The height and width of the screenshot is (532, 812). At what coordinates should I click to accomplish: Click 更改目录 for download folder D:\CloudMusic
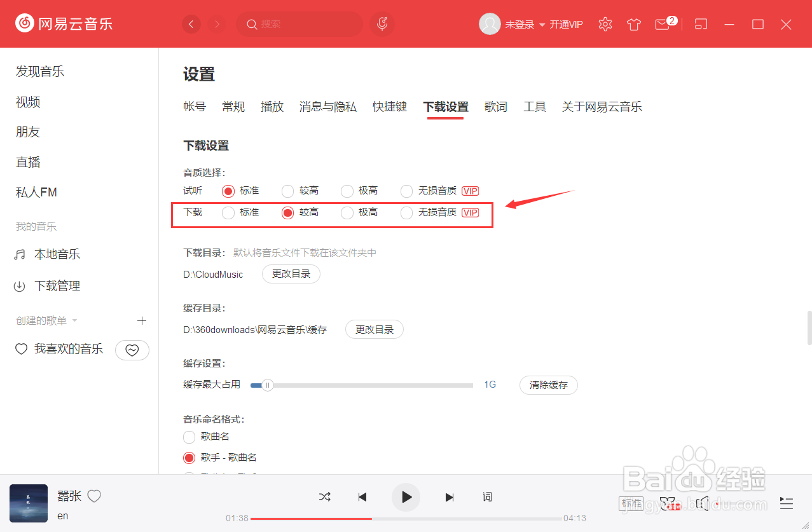pyautogui.click(x=291, y=274)
